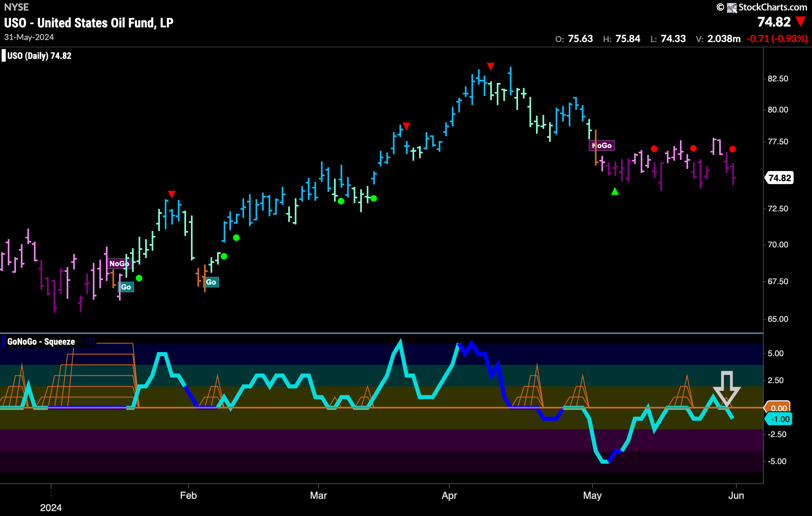
Task: Click the cyan -1.00 oscillator axis tag
Action: (779, 419)
